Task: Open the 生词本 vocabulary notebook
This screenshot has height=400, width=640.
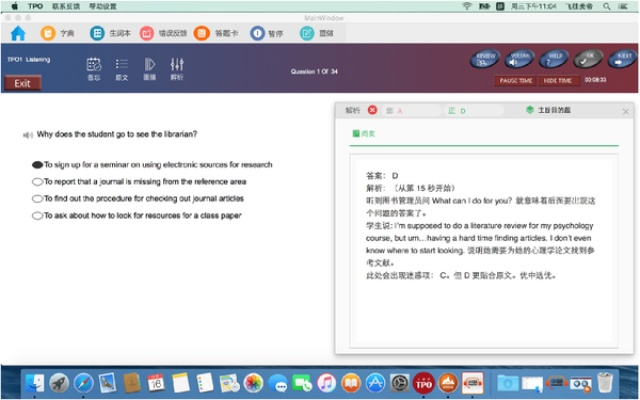Action: point(97,33)
